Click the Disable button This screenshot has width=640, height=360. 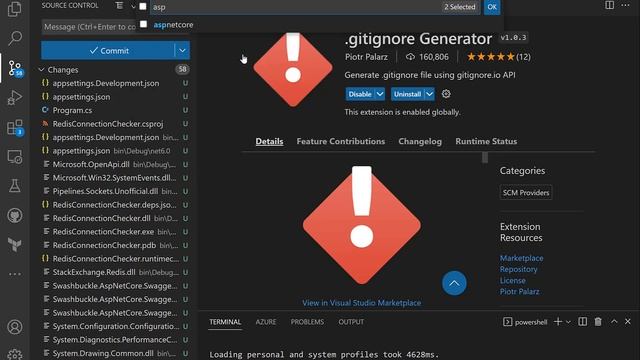(360, 94)
